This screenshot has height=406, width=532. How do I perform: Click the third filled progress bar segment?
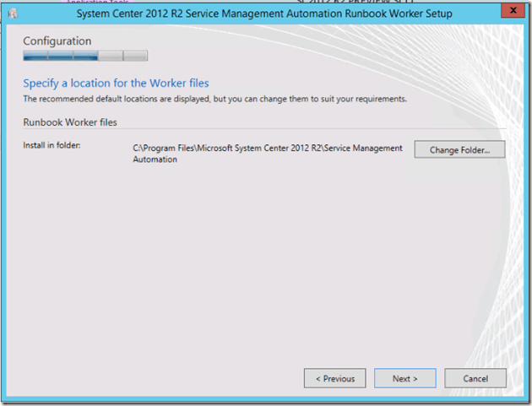(x=85, y=57)
